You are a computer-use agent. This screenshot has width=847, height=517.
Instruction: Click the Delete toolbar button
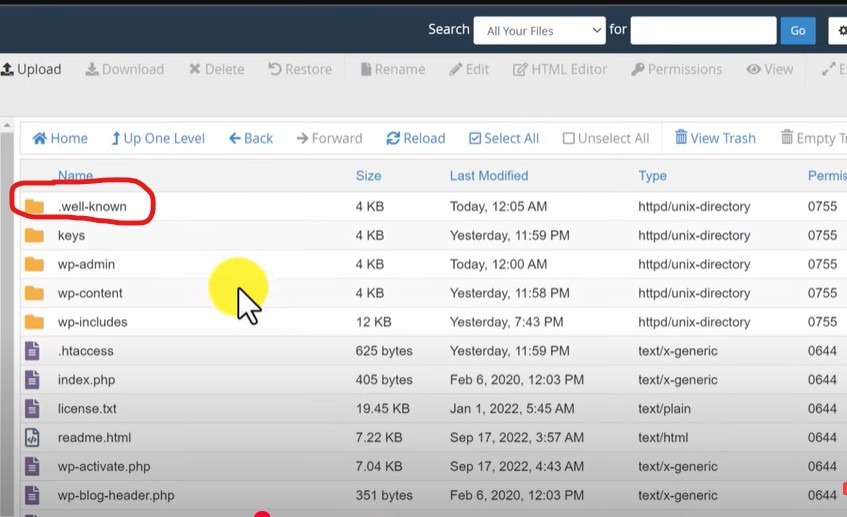tap(217, 69)
